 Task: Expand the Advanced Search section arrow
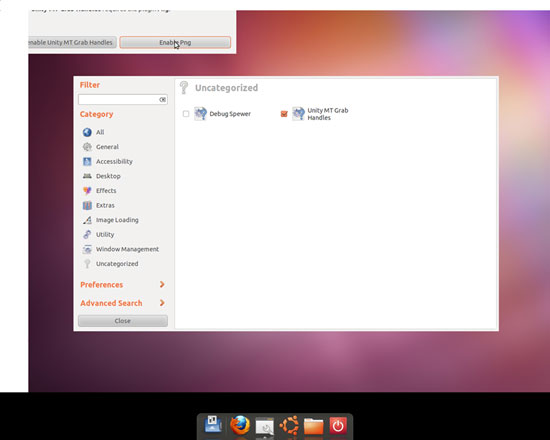pos(162,302)
